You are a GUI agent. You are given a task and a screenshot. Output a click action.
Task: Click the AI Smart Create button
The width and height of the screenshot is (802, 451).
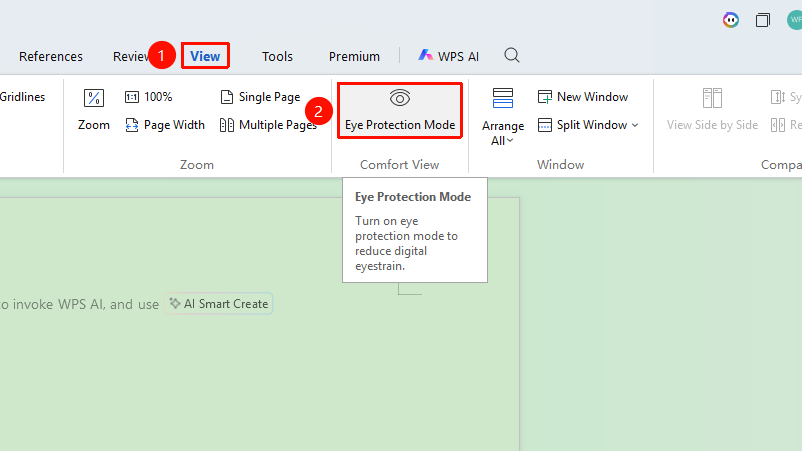(218, 304)
